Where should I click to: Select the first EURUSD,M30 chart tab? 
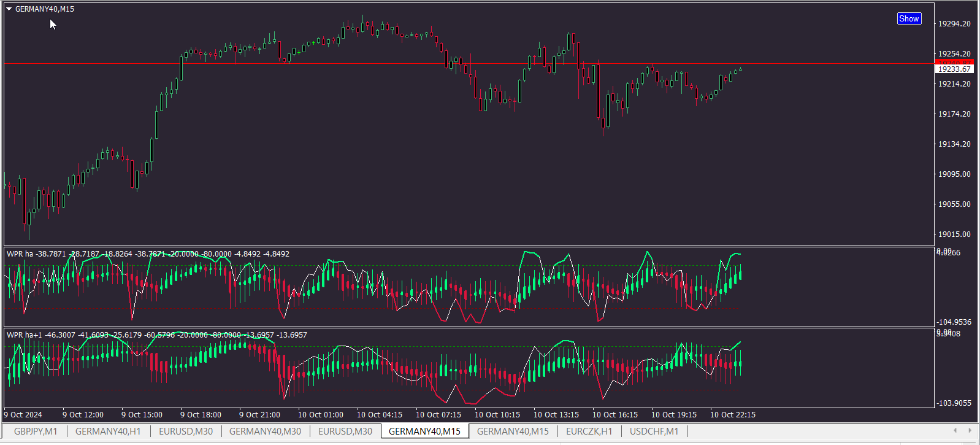pos(186,431)
